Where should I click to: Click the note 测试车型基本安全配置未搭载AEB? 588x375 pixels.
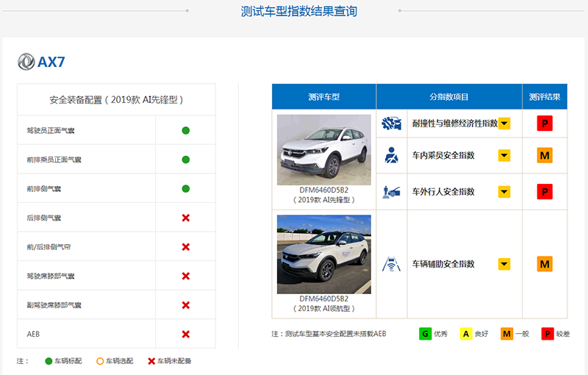point(329,334)
